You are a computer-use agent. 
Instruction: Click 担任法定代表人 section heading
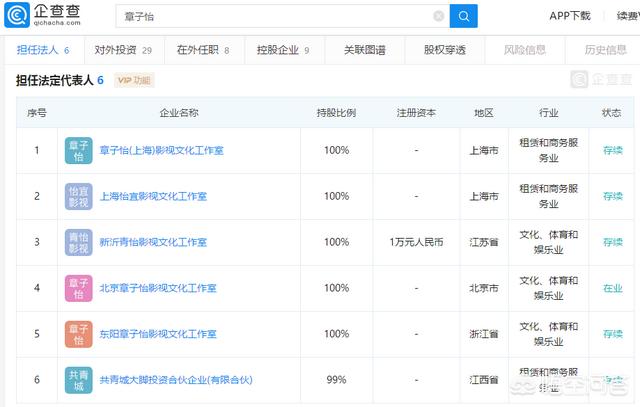tap(60, 80)
